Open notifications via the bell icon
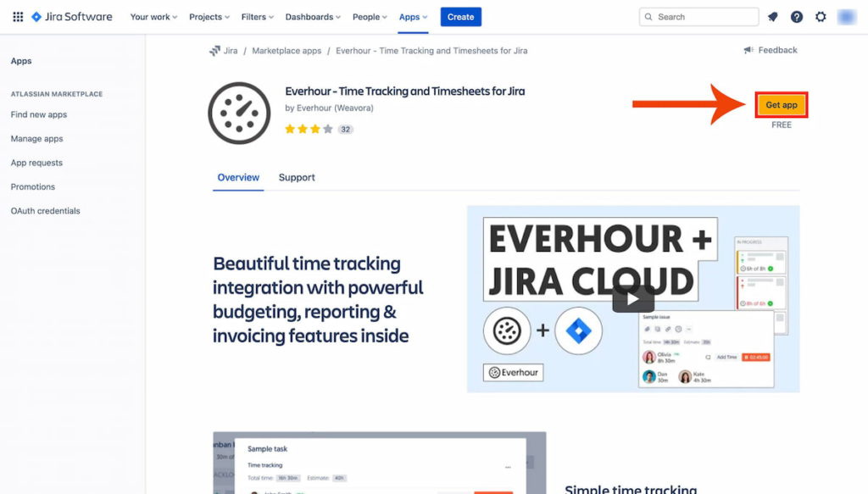Image resolution: width=868 pixels, height=494 pixels. pos(773,15)
